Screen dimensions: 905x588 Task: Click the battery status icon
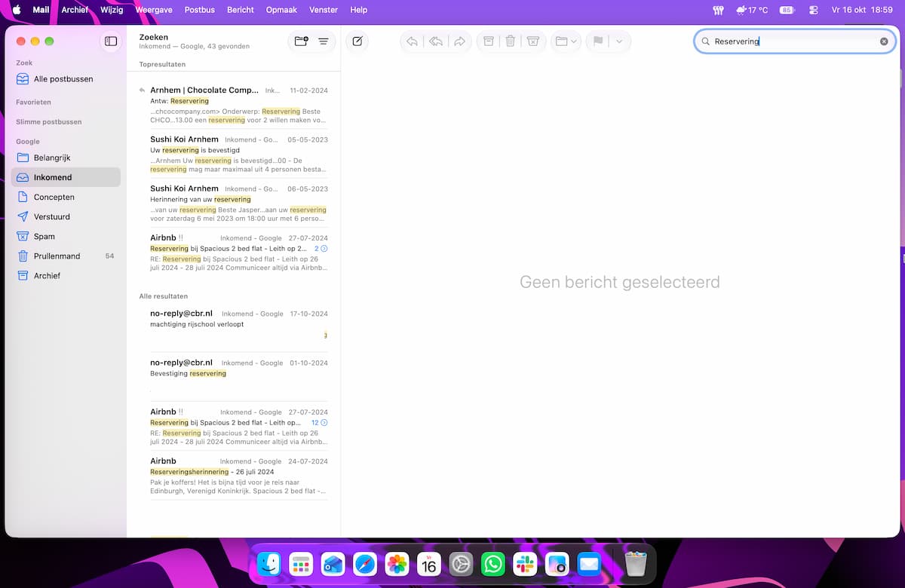click(787, 10)
